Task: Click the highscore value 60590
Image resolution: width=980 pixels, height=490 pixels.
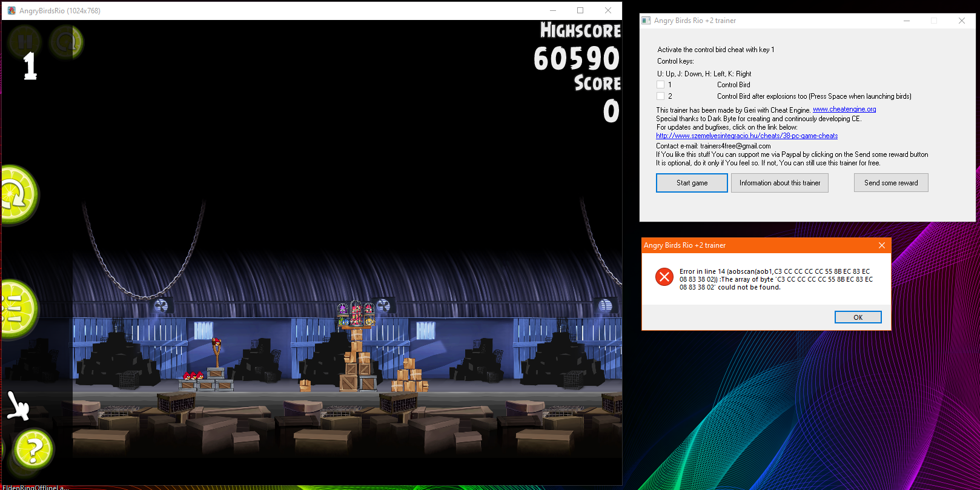Action: click(x=577, y=59)
